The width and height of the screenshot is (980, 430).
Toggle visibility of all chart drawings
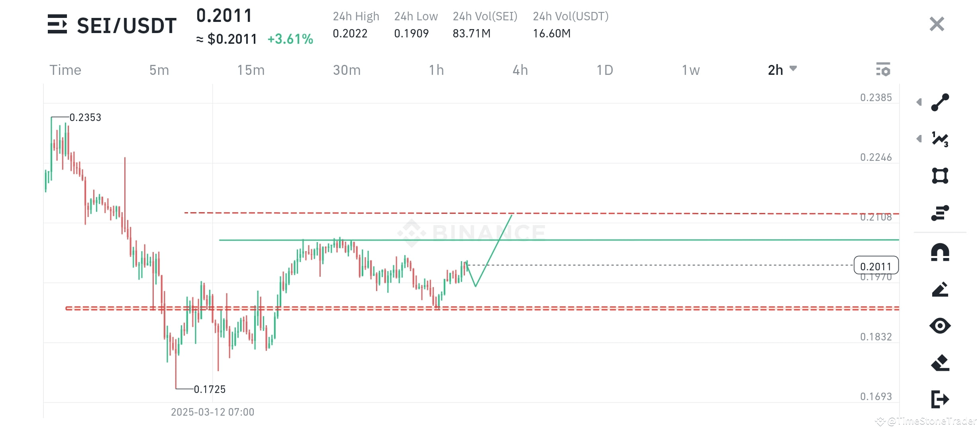point(941,326)
